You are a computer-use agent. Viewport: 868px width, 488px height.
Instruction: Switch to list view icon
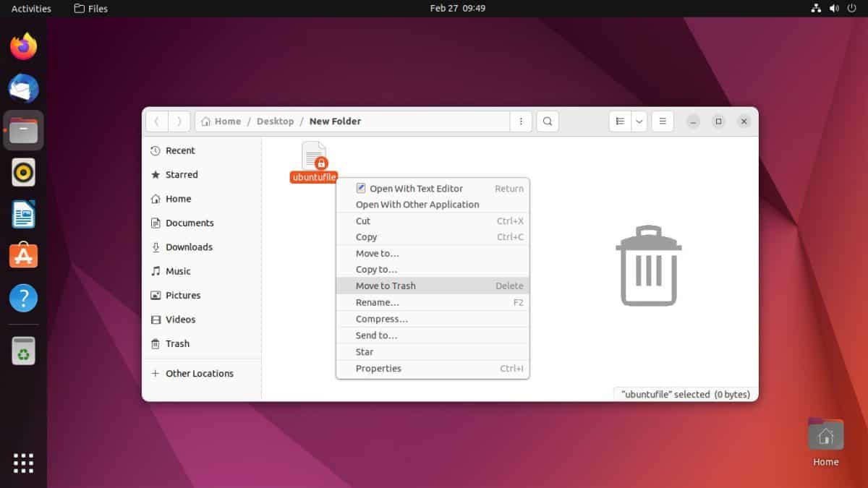coord(620,121)
